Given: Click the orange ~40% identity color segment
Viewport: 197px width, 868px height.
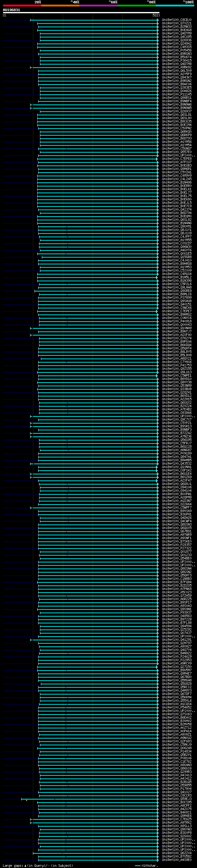Looking at the screenshot, I should pyautogui.click(x=60, y=6).
